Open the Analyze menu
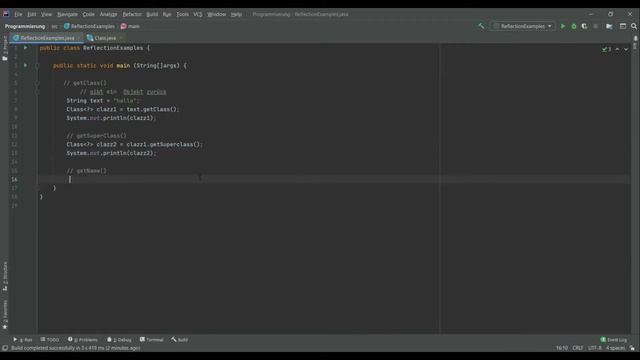The width and height of the screenshot is (640, 360). click(x=108, y=14)
